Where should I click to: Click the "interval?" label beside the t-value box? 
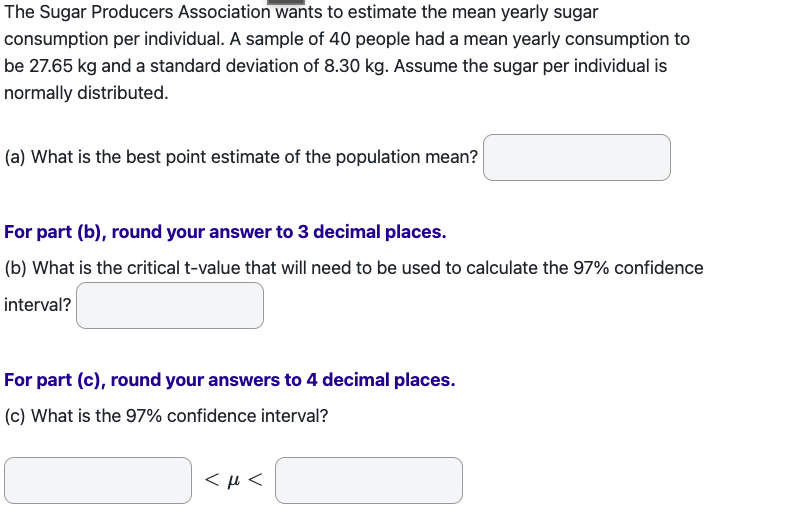(38, 305)
